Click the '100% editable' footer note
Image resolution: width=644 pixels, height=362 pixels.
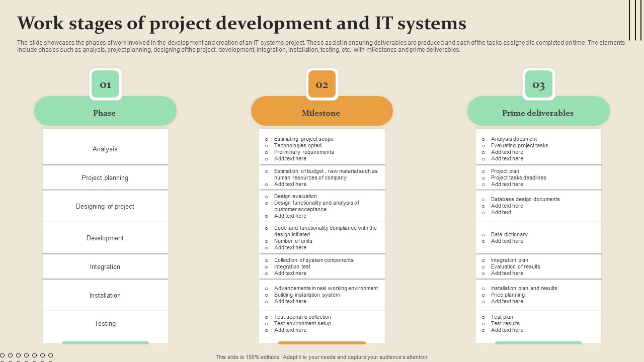tap(322, 357)
